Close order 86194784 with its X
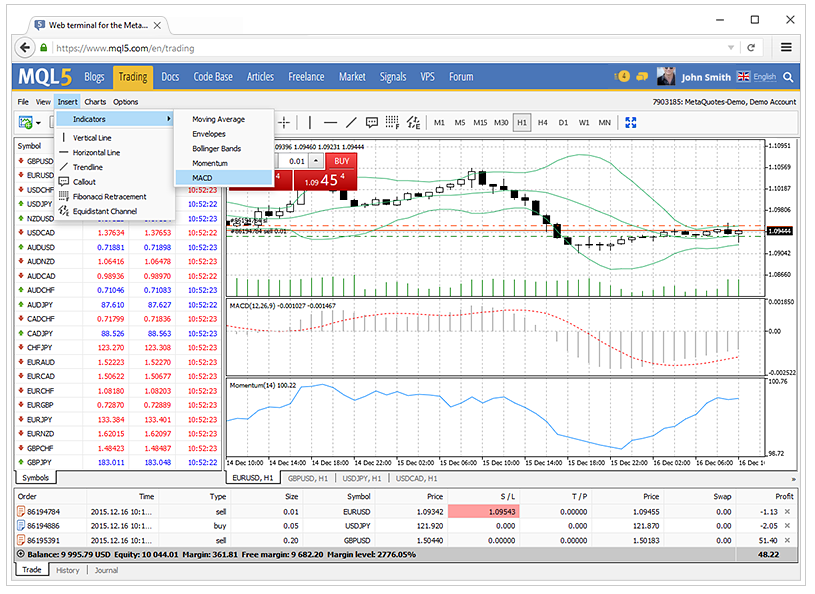The image size is (815, 594). [x=787, y=512]
